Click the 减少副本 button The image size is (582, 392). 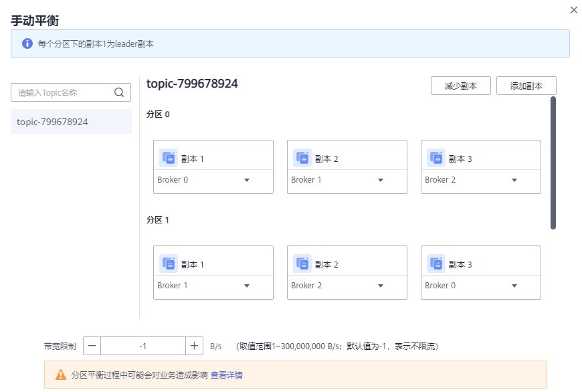tap(460, 85)
